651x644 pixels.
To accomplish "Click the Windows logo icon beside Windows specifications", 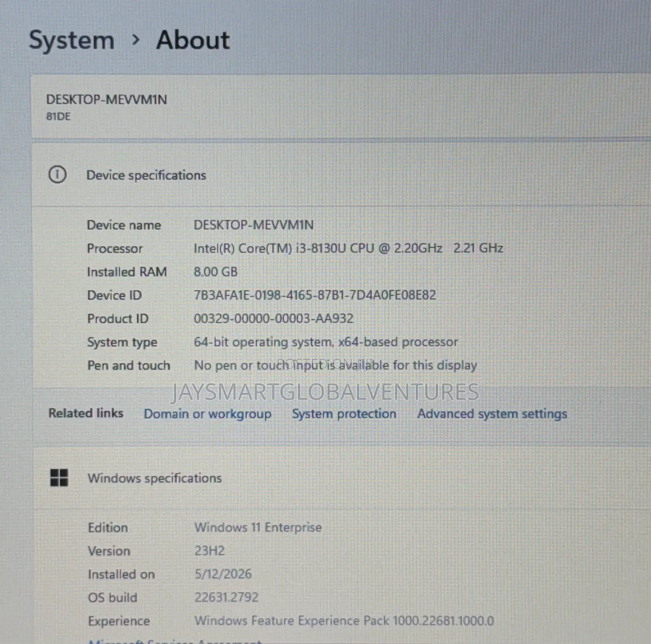I will point(59,477).
